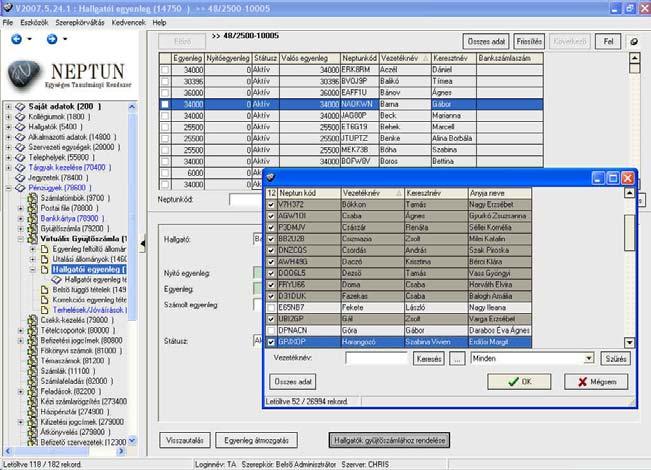Expand the Befizetési jogcímek tree node
This screenshot has width=651, height=470.
pyautogui.click(x=20, y=341)
